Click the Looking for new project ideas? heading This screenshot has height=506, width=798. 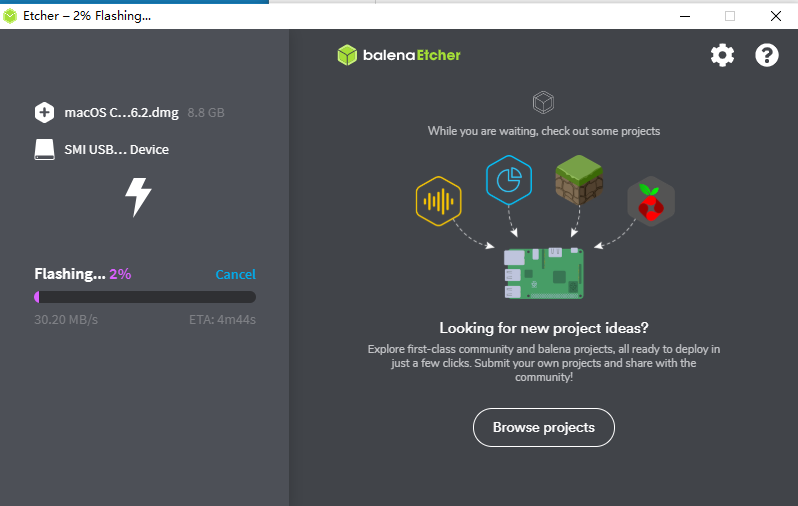point(544,328)
